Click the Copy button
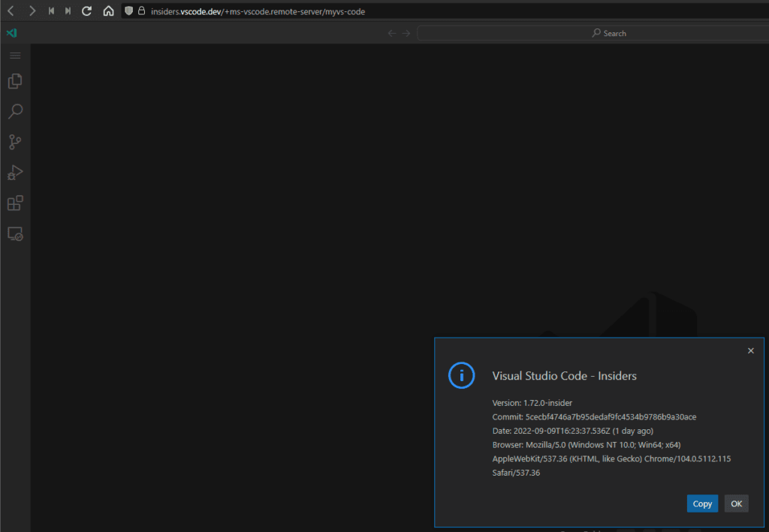 702,503
